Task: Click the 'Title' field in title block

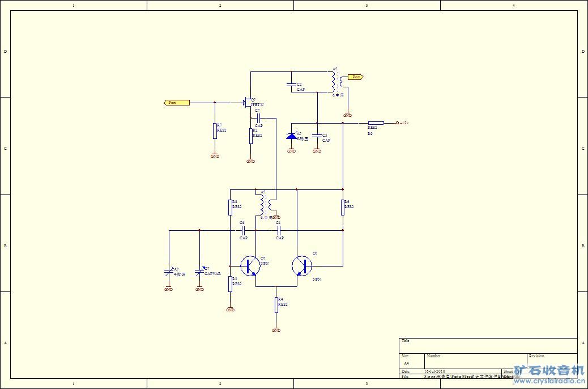Action: [488, 345]
